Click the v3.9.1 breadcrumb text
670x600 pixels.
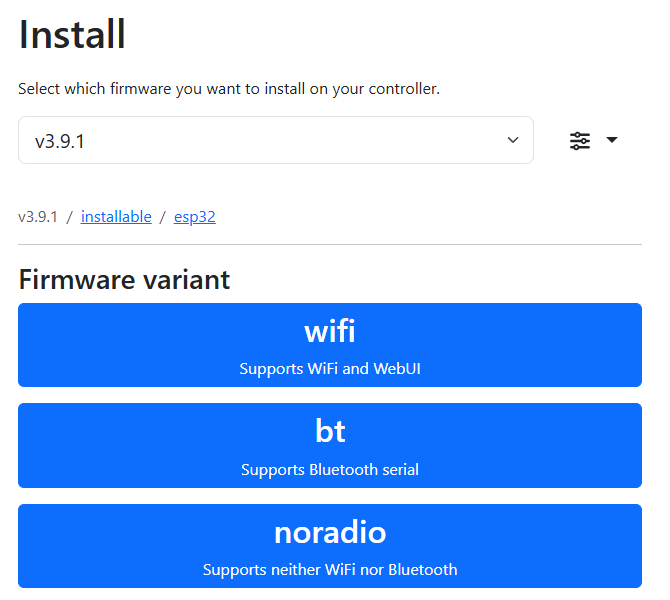pyautogui.click(x=38, y=217)
